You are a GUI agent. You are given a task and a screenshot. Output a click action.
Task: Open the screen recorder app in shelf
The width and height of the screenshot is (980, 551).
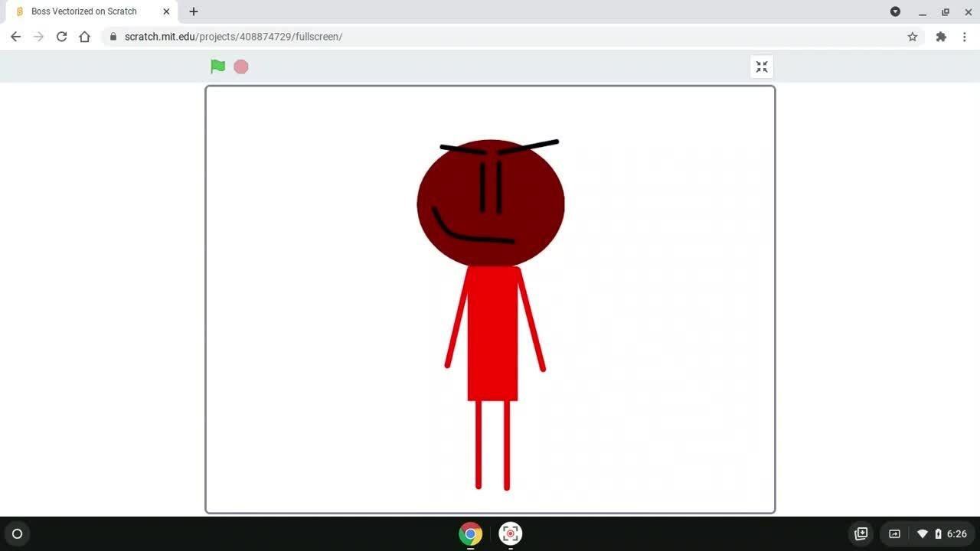(510, 533)
